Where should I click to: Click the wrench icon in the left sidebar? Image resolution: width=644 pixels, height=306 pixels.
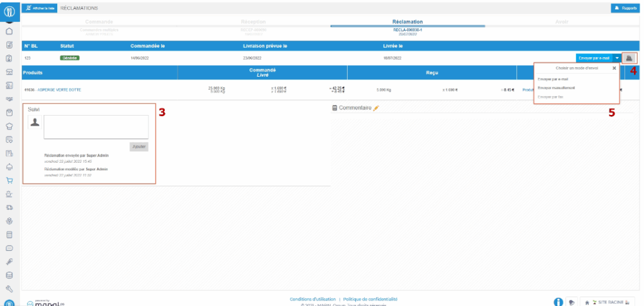(x=9, y=288)
